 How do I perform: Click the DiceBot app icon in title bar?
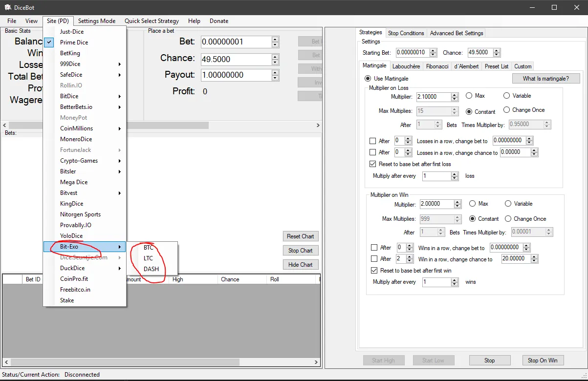click(8, 8)
